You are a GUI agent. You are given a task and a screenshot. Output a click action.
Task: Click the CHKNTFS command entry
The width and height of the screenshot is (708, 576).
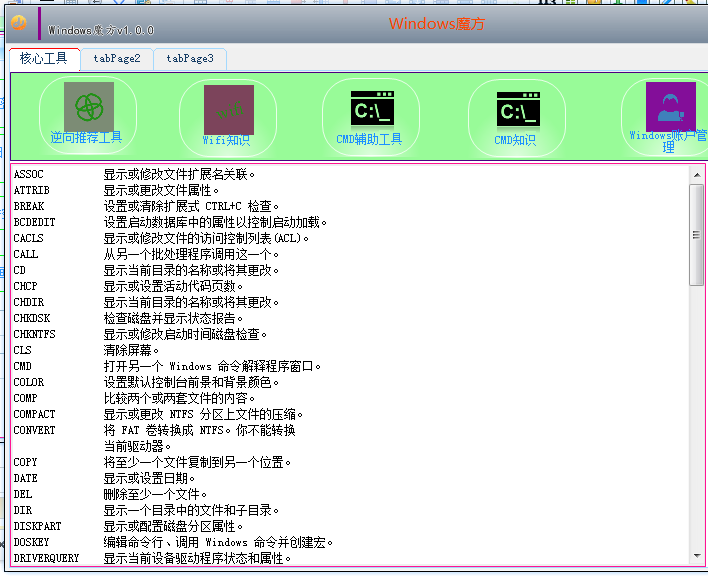coord(34,334)
